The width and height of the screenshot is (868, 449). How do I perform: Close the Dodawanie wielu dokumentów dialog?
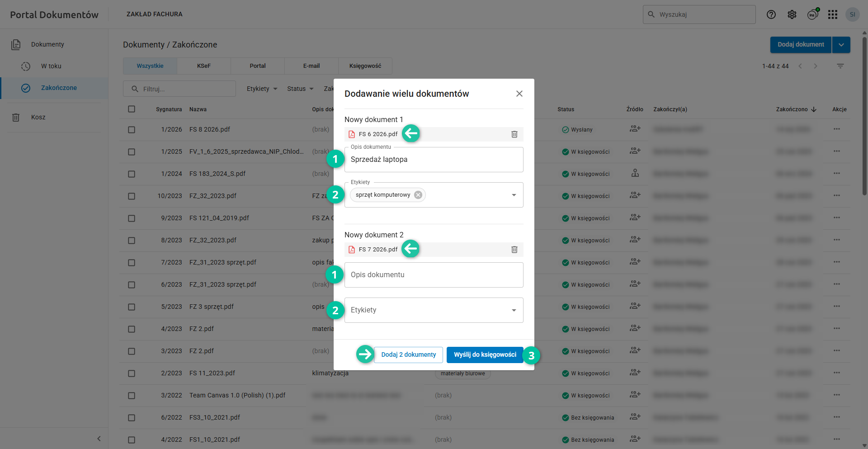pyautogui.click(x=519, y=94)
